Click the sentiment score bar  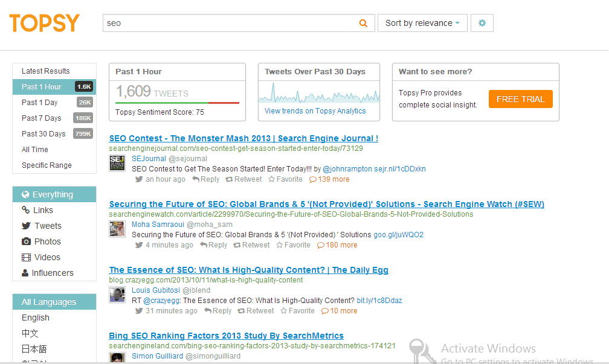(x=177, y=103)
